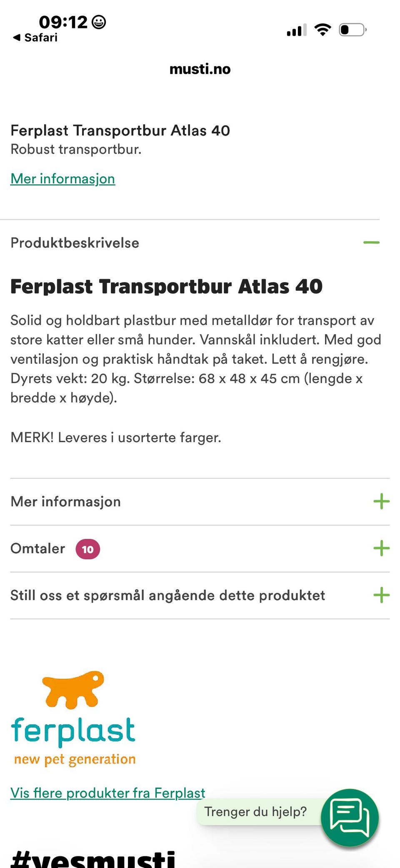
Task: Click the 10 reviews count badge
Action: tap(87, 549)
